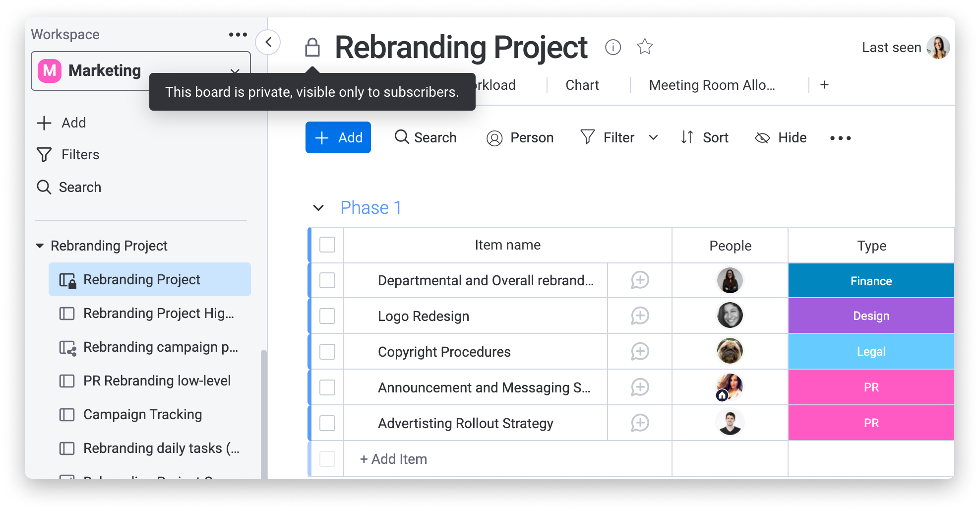Collapse the Phase 1 group
This screenshot has width=980, height=511.
point(318,208)
